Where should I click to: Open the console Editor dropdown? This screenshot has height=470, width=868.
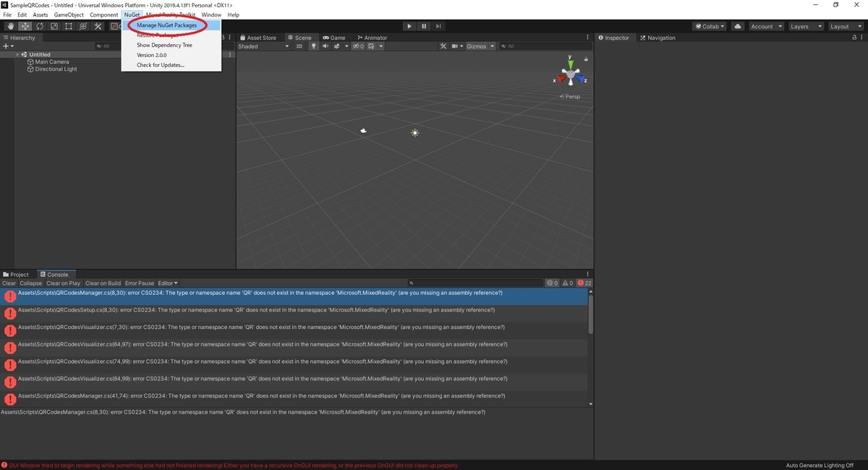click(x=168, y=283)
